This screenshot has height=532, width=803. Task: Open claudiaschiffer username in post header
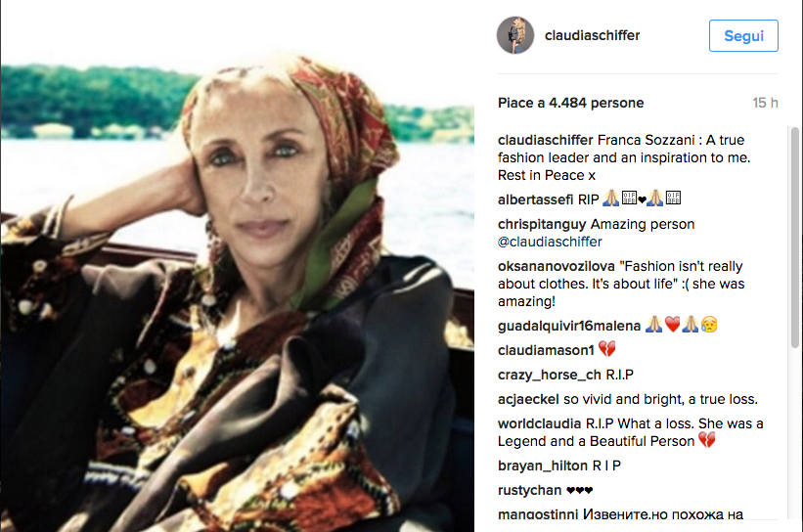(592, 35)
